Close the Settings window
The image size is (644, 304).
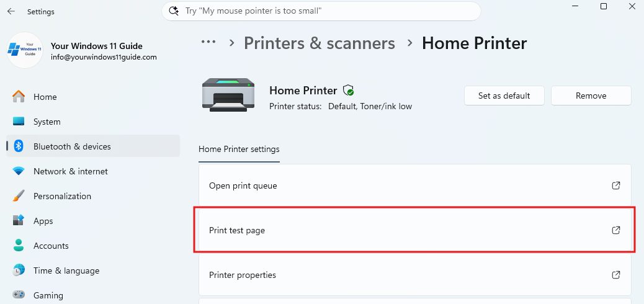click(632, 6)
